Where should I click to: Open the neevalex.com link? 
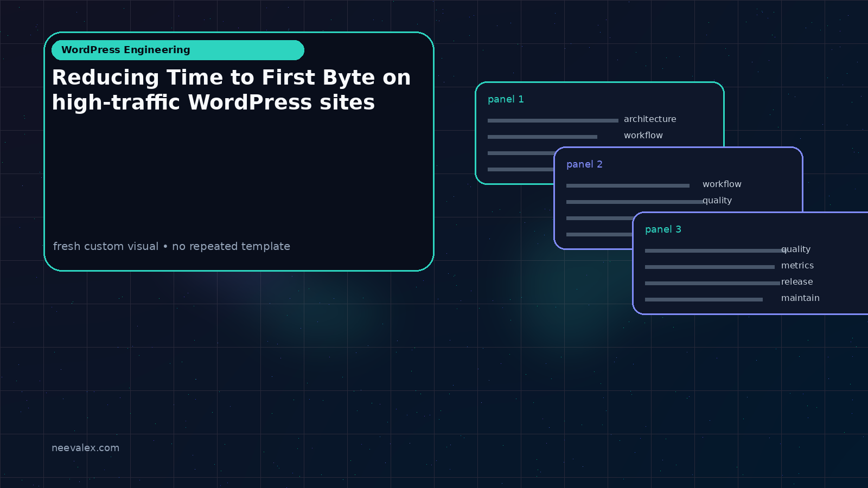click(x=85, y=448)
